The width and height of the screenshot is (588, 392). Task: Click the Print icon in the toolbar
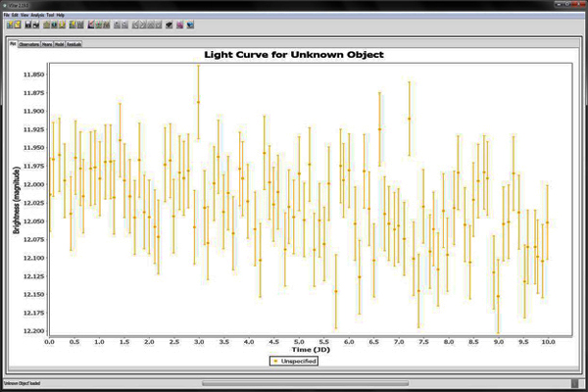pyautogui.click(x=36, y=24)
